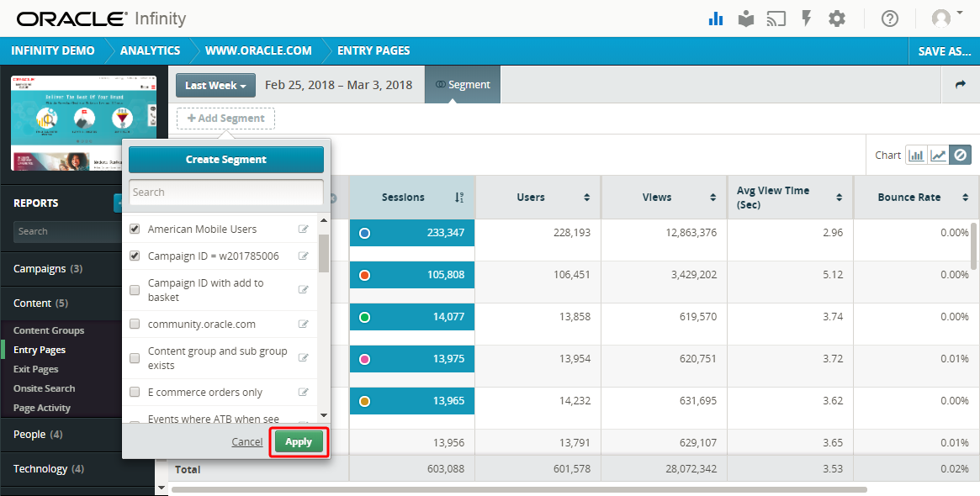Image resolution: width=980 pixels, height=496 pixels.
Task: Click the share arrow icon
Action: click(961, 84)
